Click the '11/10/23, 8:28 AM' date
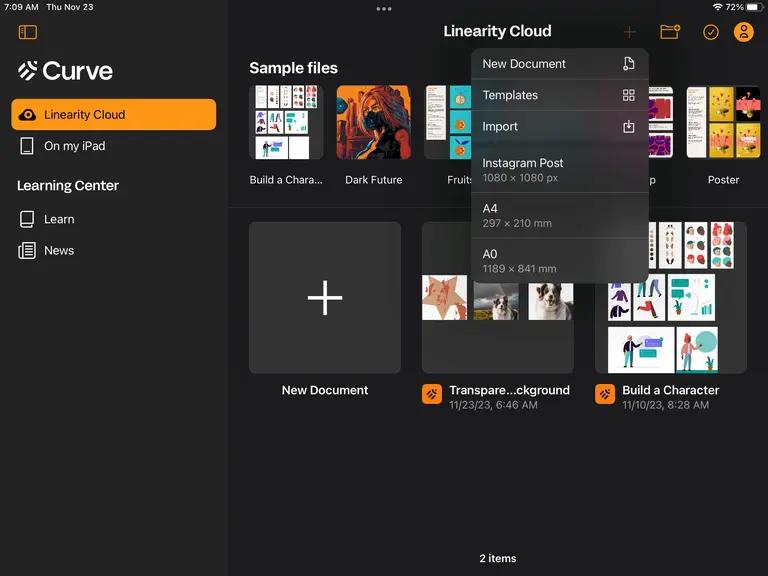 tap(665, 405)
